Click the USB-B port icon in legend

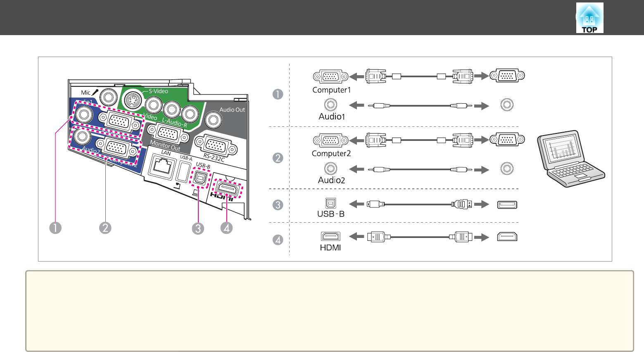(330, 203)
